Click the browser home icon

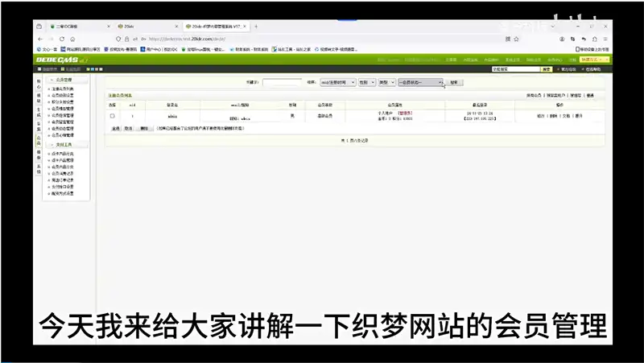[72, 39]
